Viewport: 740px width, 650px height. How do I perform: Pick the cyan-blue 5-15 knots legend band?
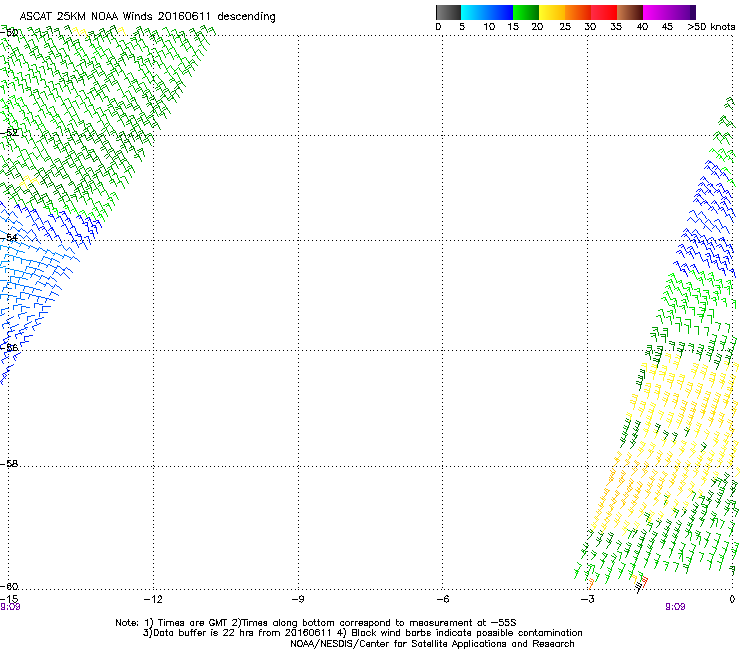point(487,12)
